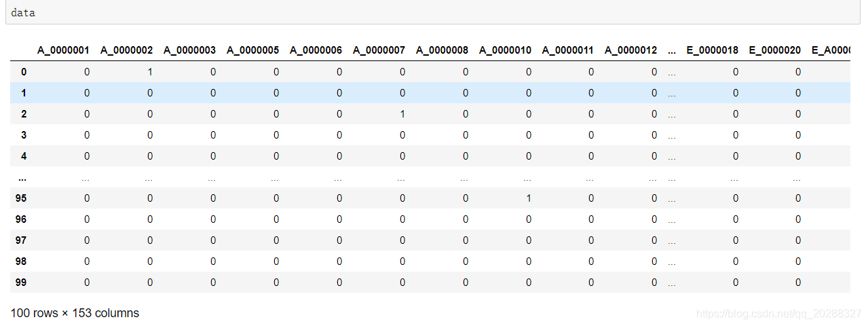Open the blog.csdn.net watermark link
This screenshot has width=868, height=326.
778,314
